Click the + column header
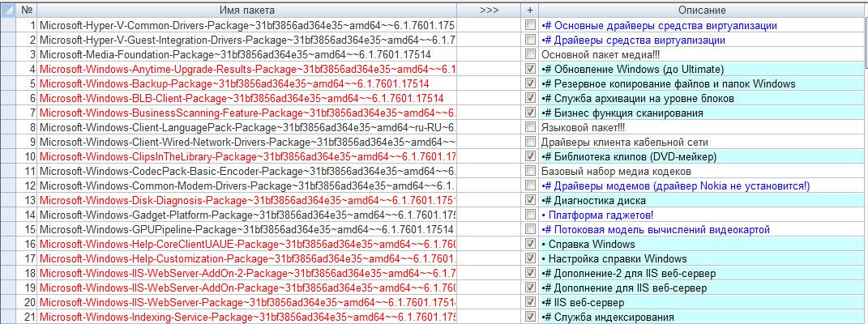This screenshot has height=324, width=868. coord(530,10)
